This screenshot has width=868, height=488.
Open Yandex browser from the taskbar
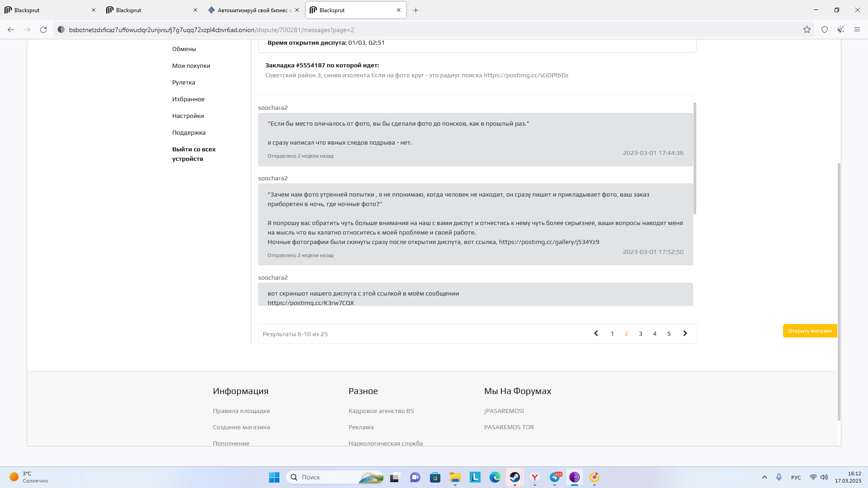click(x=535, y=477)
